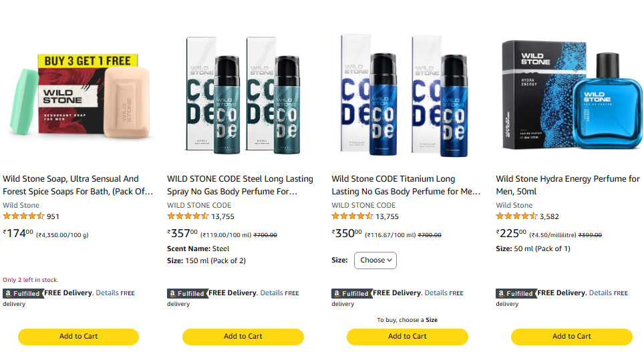View the 951 ratings for the soap

pos(53,216)
